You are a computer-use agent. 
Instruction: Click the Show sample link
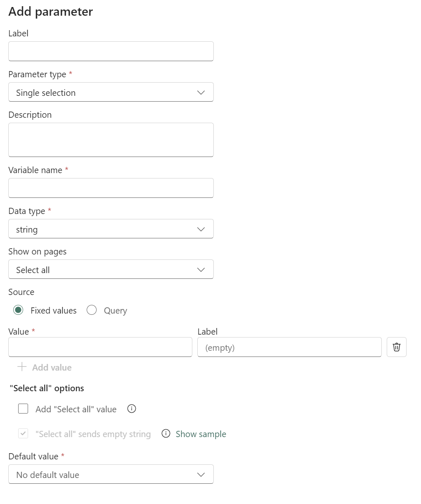(x=201, y=434)
